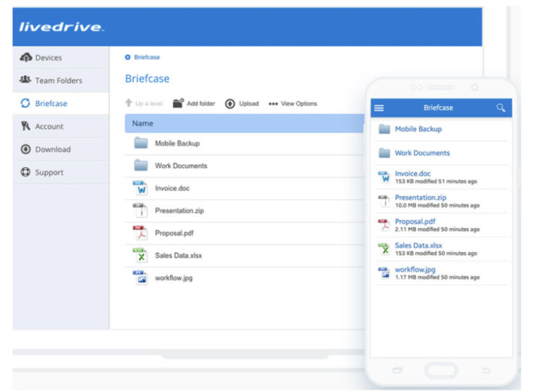Image resolution: width=554 pixels, height=392 pixels.
Task: Click the Upload button label
Action: point(248,104)
